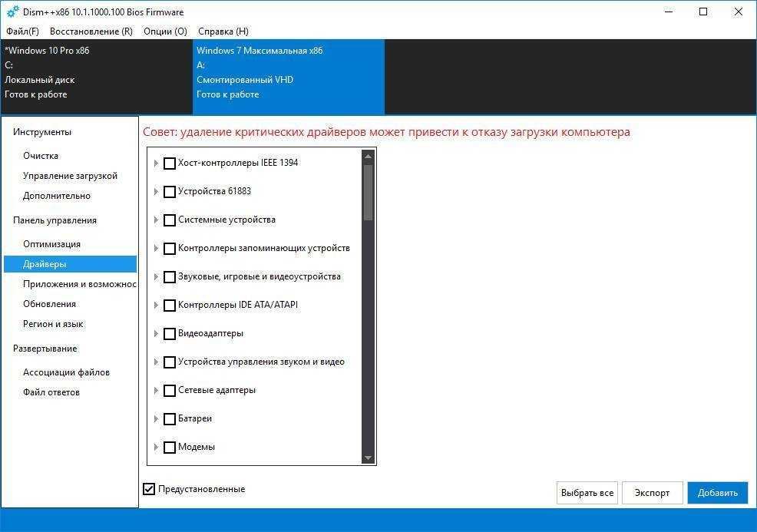This screenshot has width=757, height=532.
Task: Select the Windows 10 Pro x86 image
Action: click(97, 78)
